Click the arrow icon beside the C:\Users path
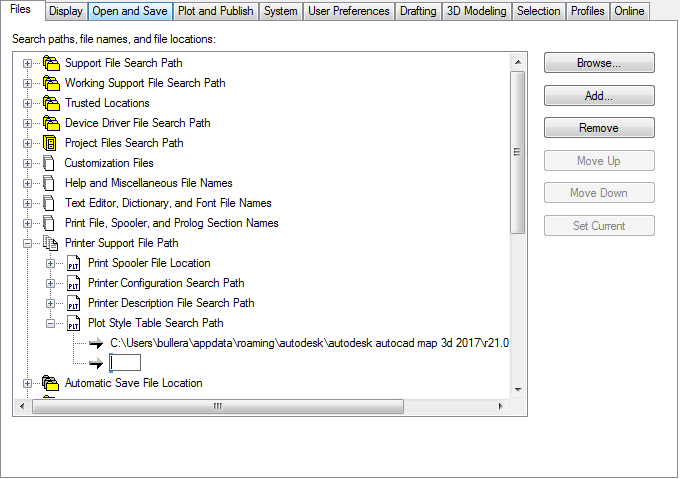Image resolution: width=680 pixels, height=479 pixels. 96,344
